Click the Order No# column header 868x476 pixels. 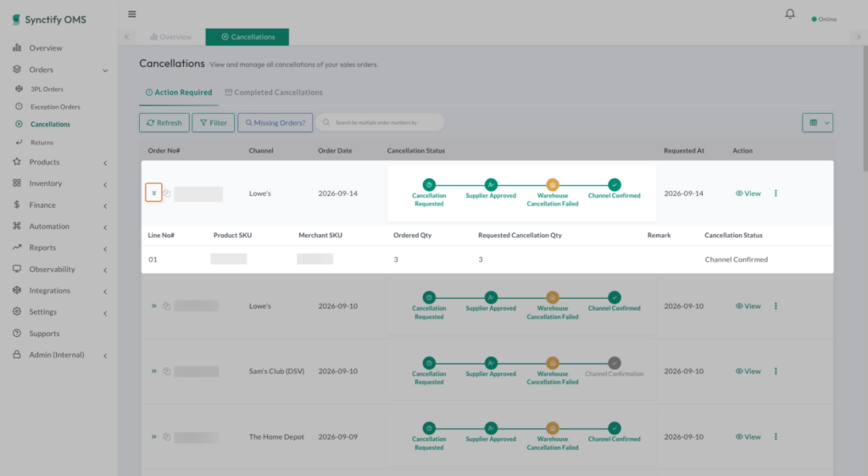point(164,151)
